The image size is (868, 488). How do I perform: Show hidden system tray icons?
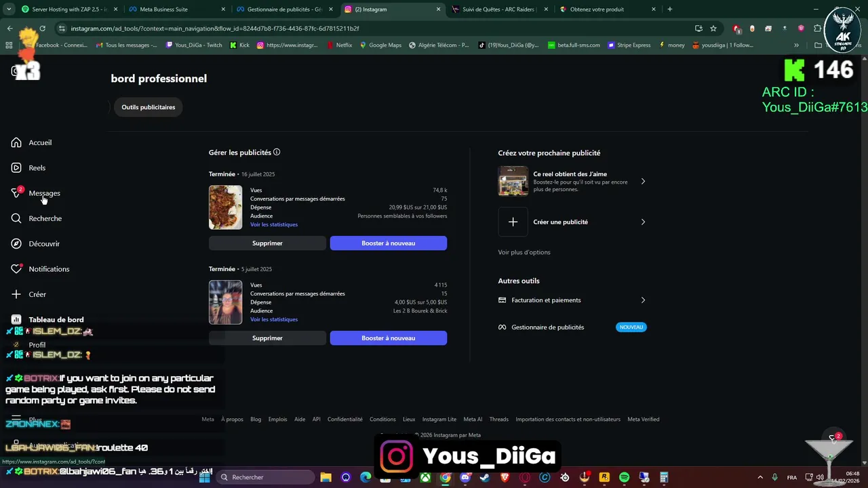[759, 477]
